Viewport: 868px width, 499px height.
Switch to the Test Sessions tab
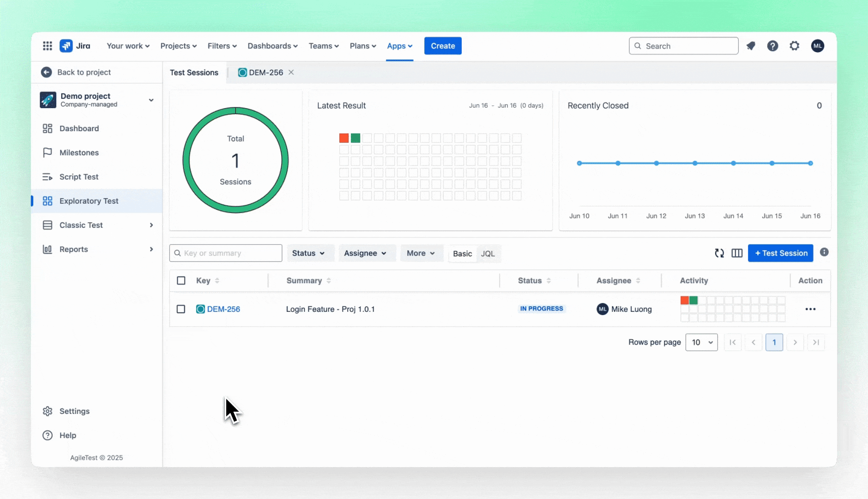(194, 72)
